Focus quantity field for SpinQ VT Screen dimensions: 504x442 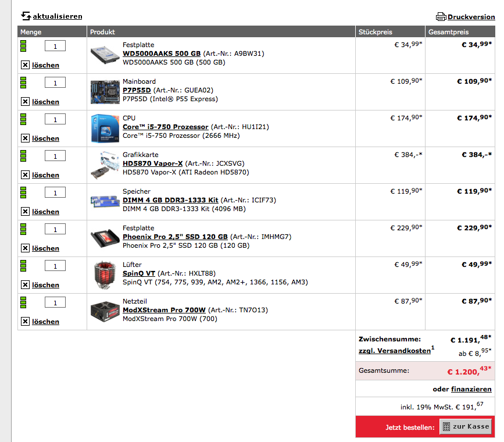pyautogui.click(x=55, y=266)
